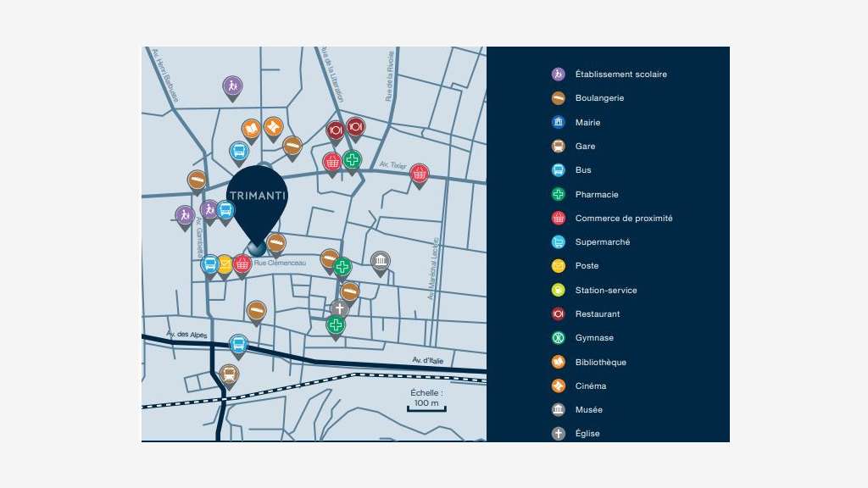868x488 pixels.
Task: Click the bakery pin right below the cinema pin
Action: (x=292, y=147)
